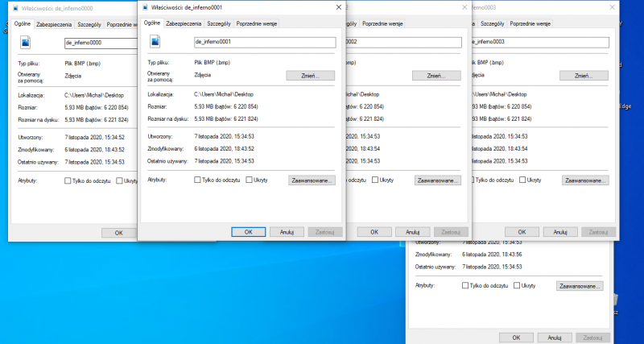
Task: Toggle 'Tylko do odczytu' in de_inferno0000 dialog
Action: coord(68,180)
